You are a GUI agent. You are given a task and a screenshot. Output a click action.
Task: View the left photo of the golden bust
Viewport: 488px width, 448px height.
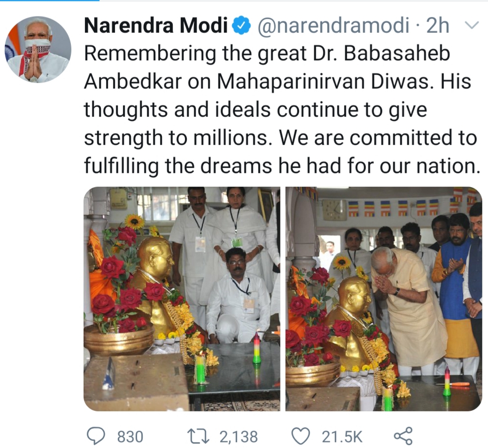pos(182,299)
